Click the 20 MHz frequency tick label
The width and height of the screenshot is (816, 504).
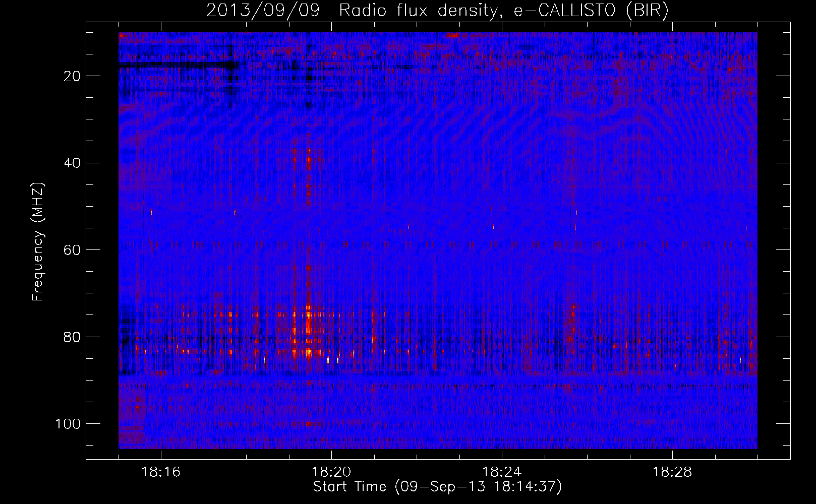[73, 76]
